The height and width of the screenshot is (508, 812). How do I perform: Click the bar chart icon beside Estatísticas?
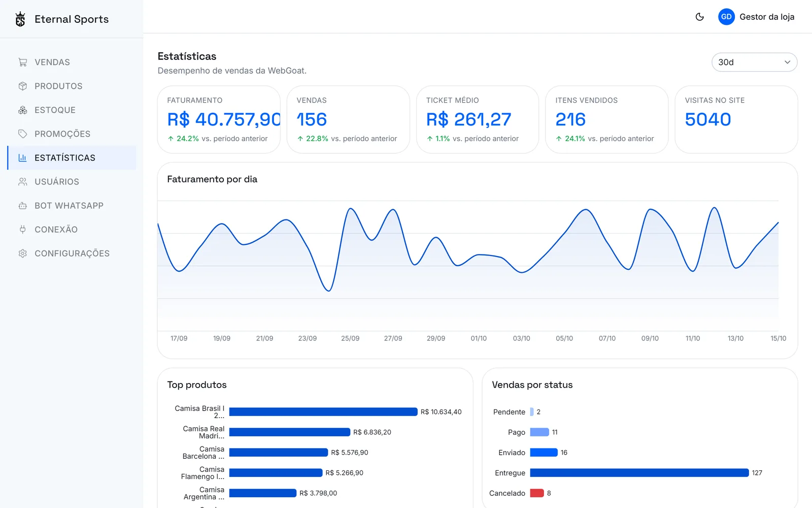tap(23, 158)
